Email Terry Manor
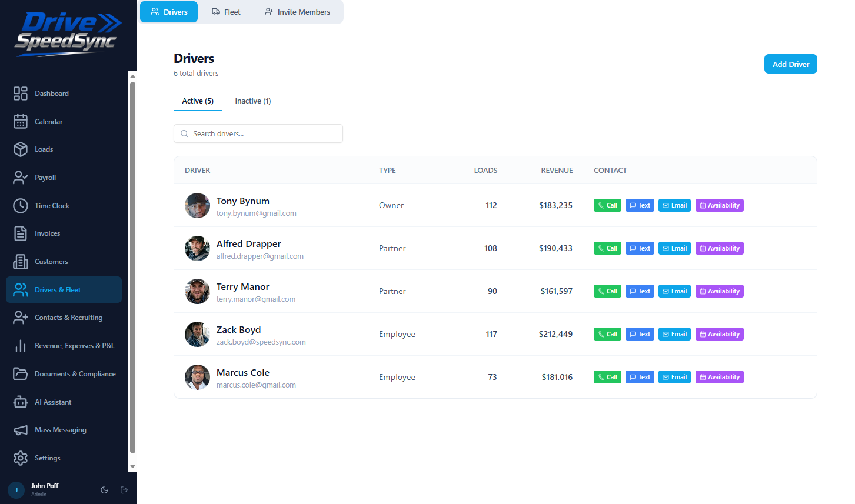Viewport: 855px width, 504px height. coord(674,291)
